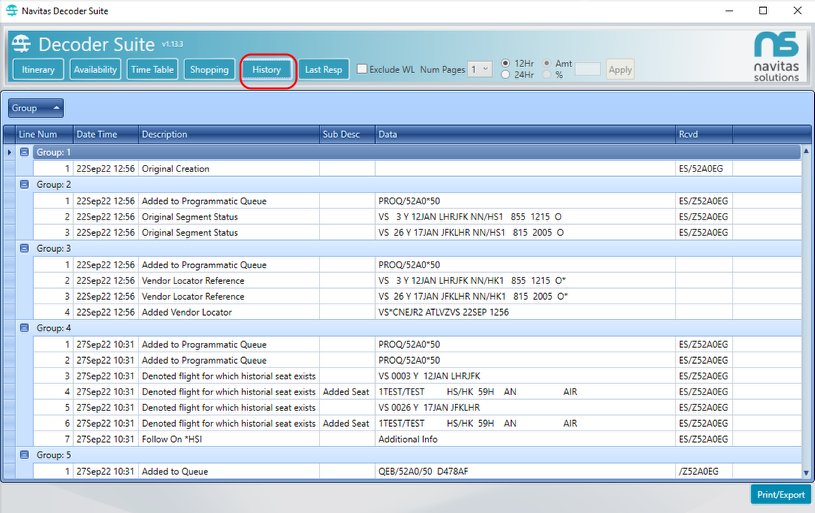Collapse Group: 2 in the grid
The image size is (815, 513).
point(24,185)
